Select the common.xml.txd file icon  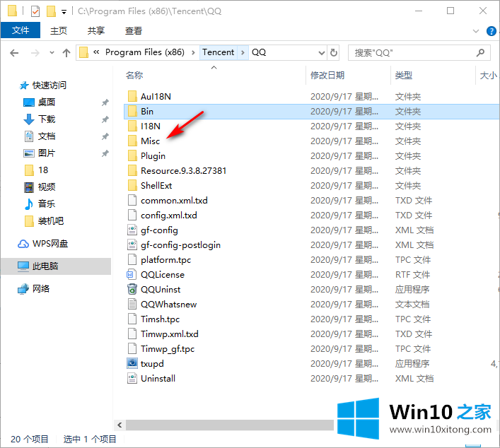click(132, 201)
